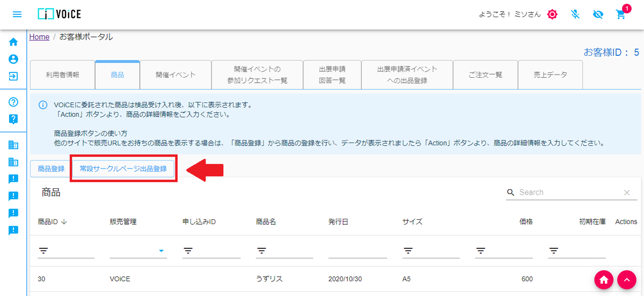
Task: Click the filled question mark bubble icon
Action: tap(13, 119)
